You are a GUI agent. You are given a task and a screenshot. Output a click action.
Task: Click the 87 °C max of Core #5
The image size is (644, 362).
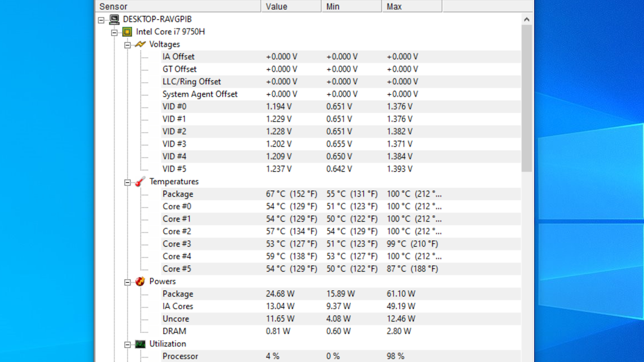(x=412, y=269)
